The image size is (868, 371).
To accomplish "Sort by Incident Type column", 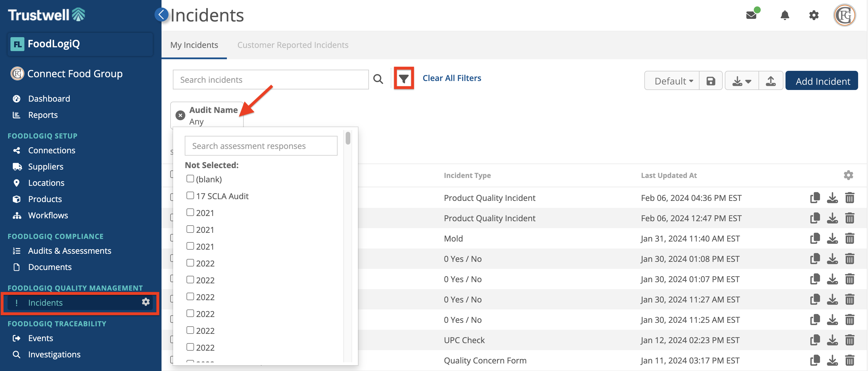I will click(467, 175).
